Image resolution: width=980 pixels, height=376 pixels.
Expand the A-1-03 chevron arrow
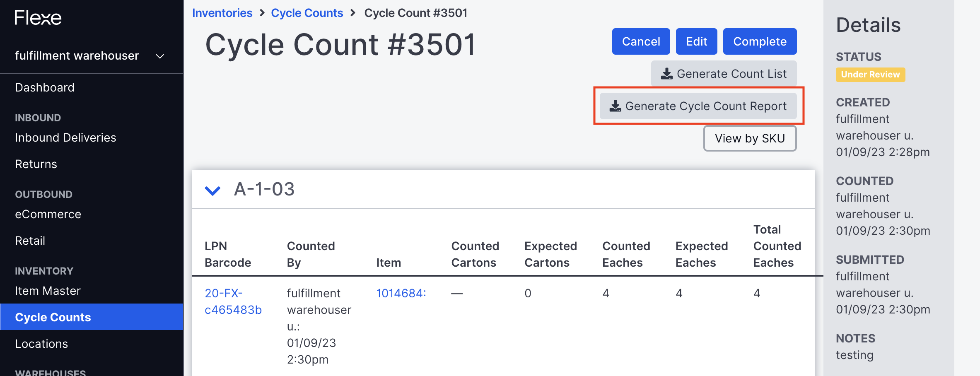pyautogui.click(x=212, y=190)
